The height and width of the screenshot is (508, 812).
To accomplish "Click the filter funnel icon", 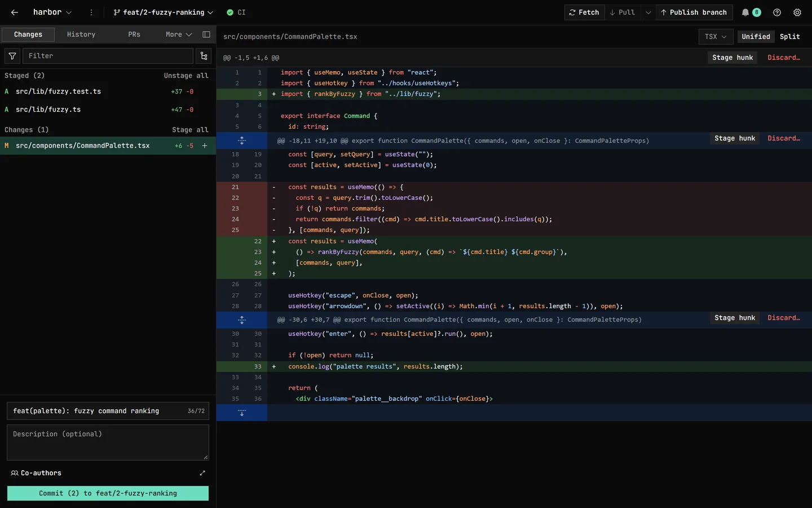I will point(12,56).
